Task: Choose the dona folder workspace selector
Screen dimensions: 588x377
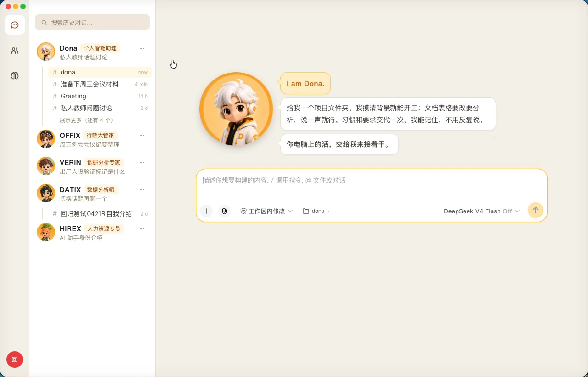Action: pyautogui.click(x=316, y=211)
